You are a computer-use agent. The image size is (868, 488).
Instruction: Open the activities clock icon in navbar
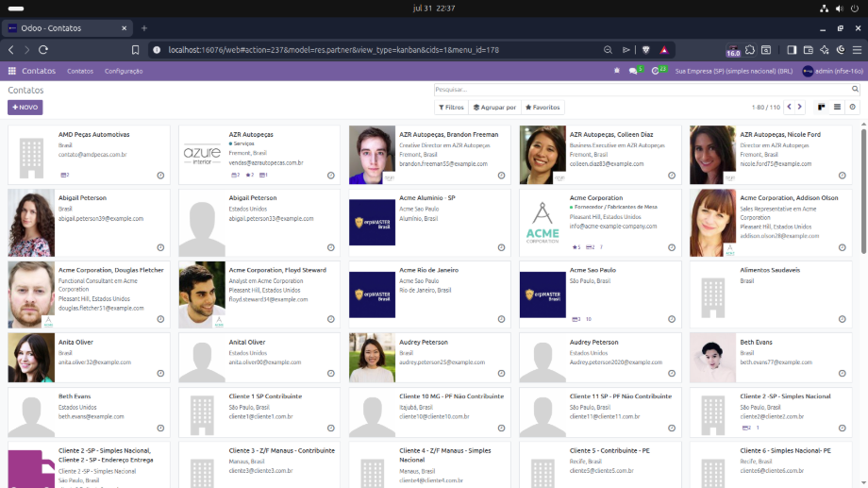[656, 71]
